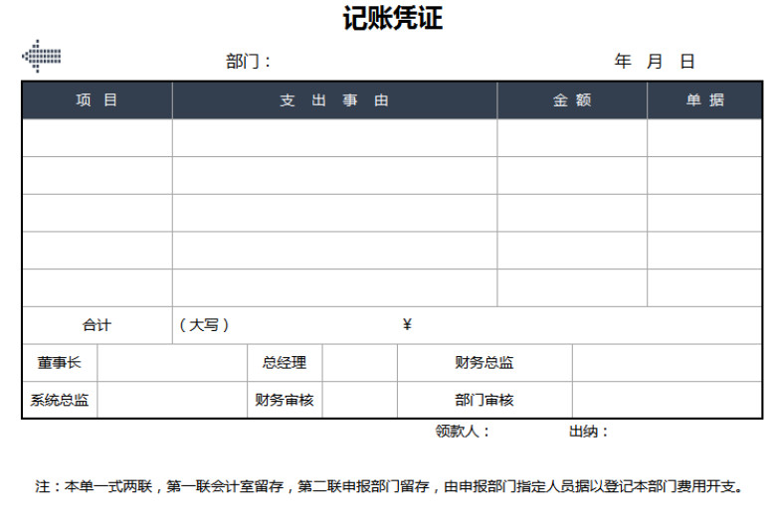
Task: Click the 部门审核 cell
Action: 485,400
